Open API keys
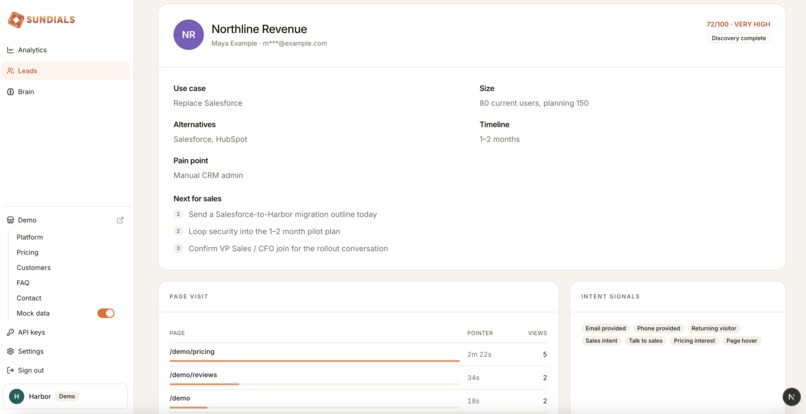 (31, 332)
